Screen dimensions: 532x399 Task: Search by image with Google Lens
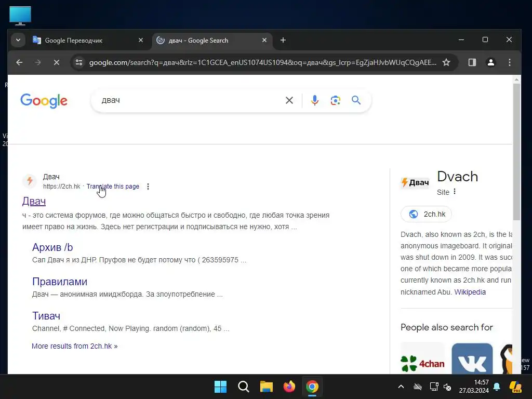coord(335,100)
